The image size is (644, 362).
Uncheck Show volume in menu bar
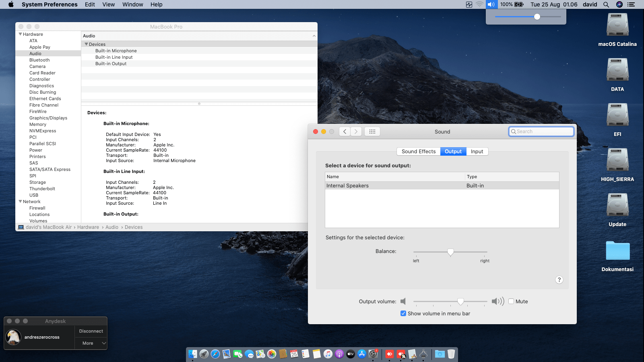(403, 313)
